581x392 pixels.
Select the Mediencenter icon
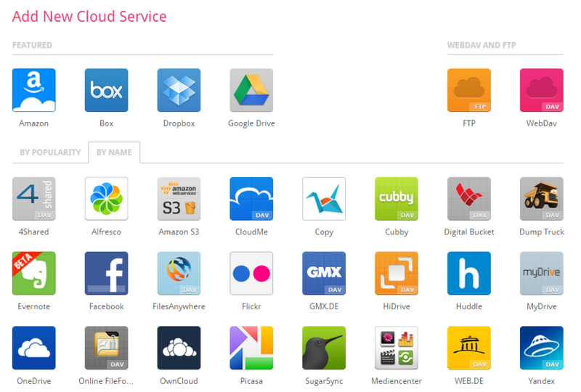point(397,348)
